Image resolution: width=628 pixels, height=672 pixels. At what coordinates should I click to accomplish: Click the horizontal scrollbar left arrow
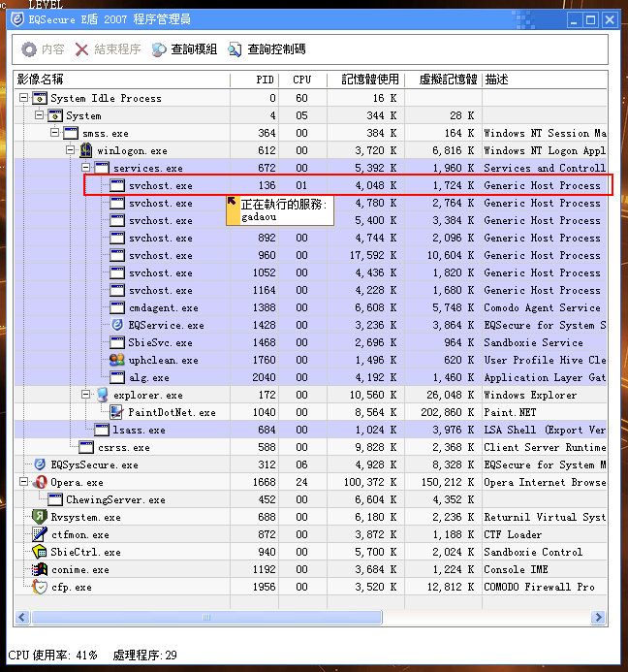(22, 617)
